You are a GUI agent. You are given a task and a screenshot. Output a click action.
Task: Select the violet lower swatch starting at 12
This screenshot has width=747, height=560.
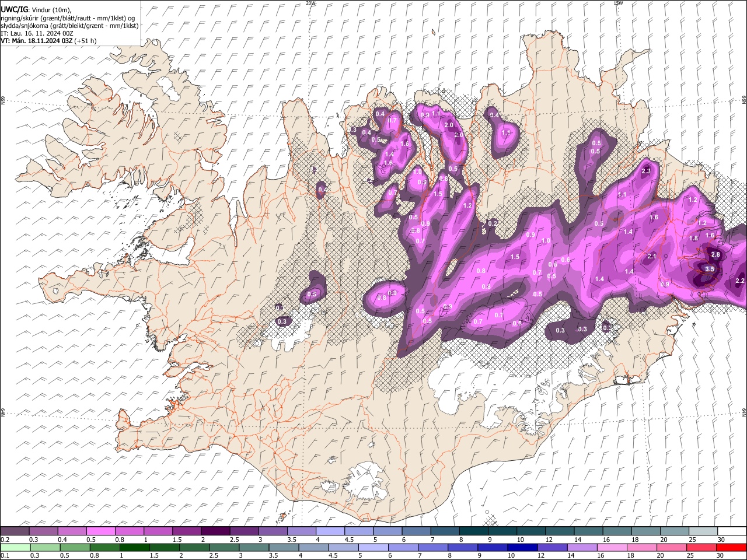(x=552, y=547)
